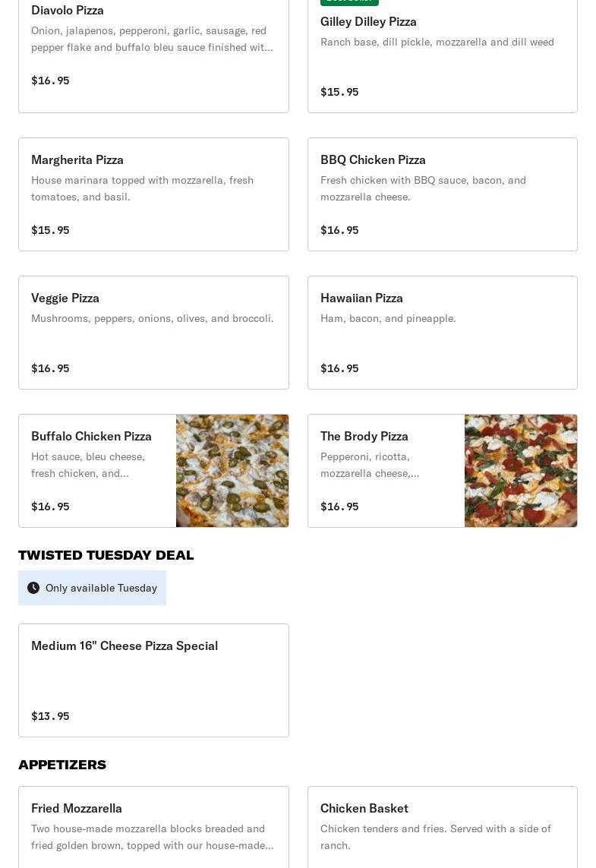Select the Hawaiian Pizza item

point(443,333)
